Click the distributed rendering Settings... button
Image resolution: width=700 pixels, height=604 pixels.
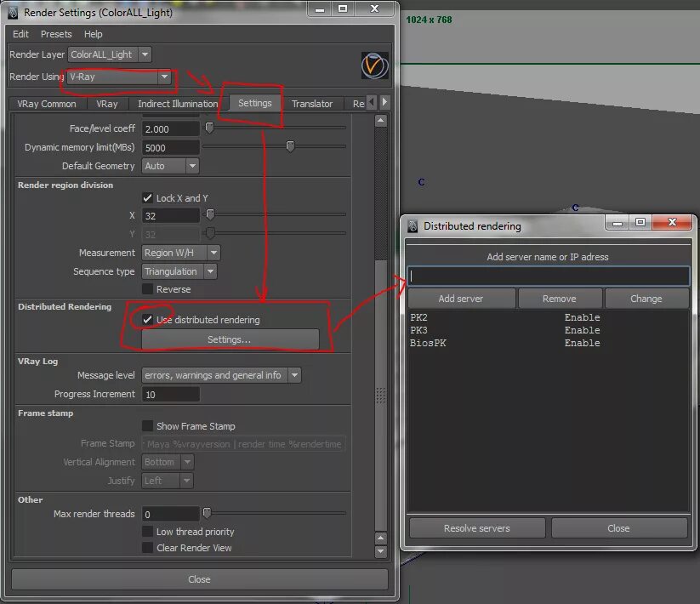(230, 339)
